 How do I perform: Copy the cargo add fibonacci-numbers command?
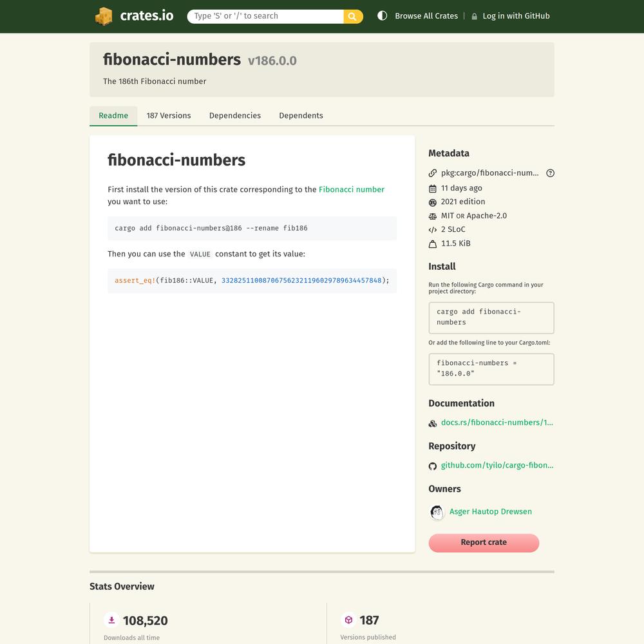(491, 317)
